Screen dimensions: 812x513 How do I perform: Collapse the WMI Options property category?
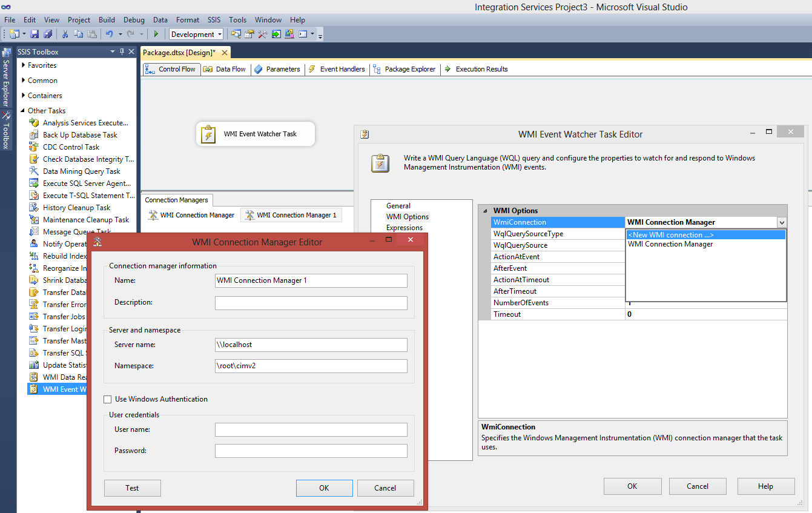click(x=485, y=211)
